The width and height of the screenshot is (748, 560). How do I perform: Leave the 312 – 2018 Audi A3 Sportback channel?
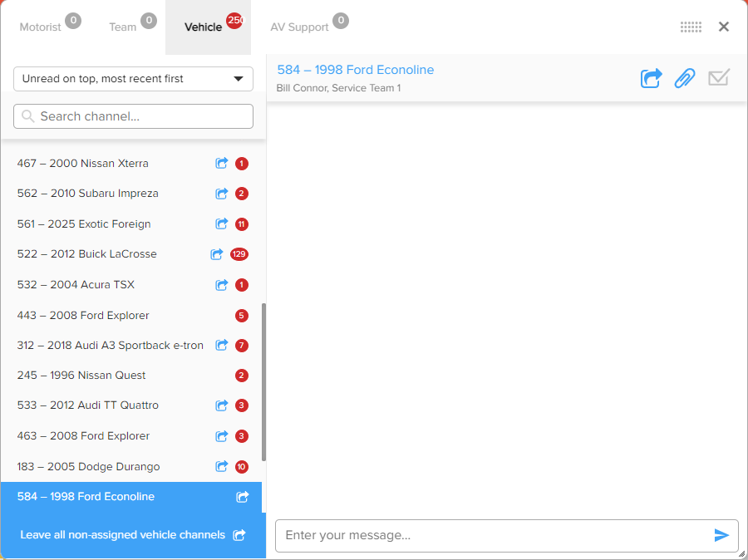(x=221, y=345)
